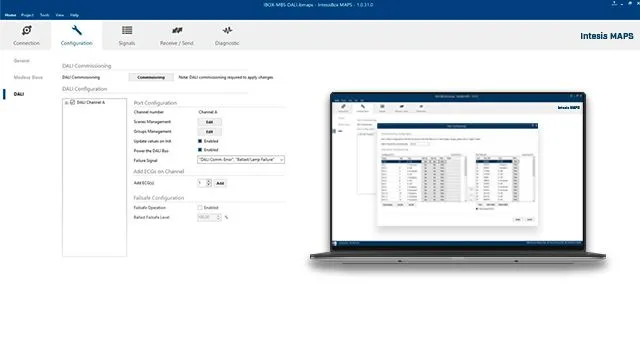Image resolution: width=640 pixels, height=360 pixels.
Task: Toggle the DALI Channel A tree checkbox
Action: point(73,102)
